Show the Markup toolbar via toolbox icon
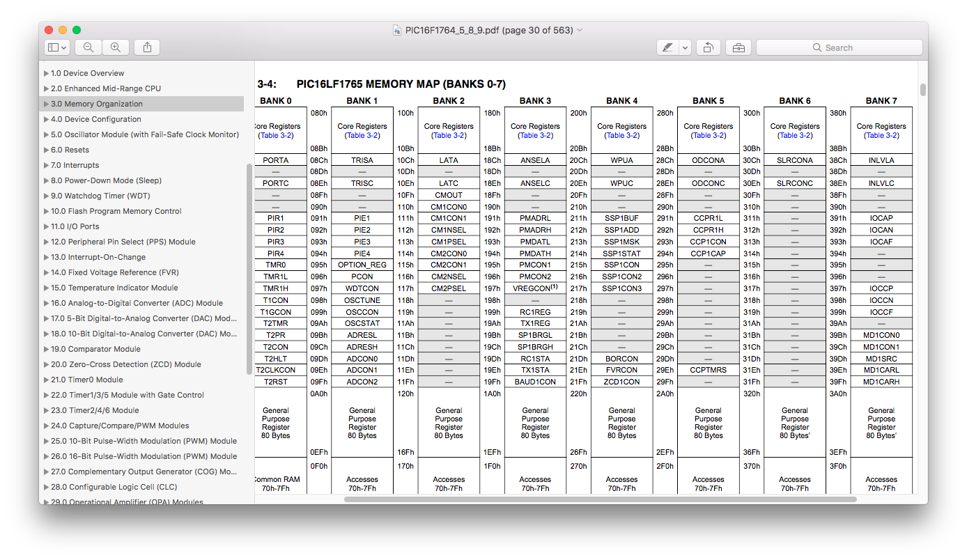This screenshot has width=967, height=560. [738, 47]
